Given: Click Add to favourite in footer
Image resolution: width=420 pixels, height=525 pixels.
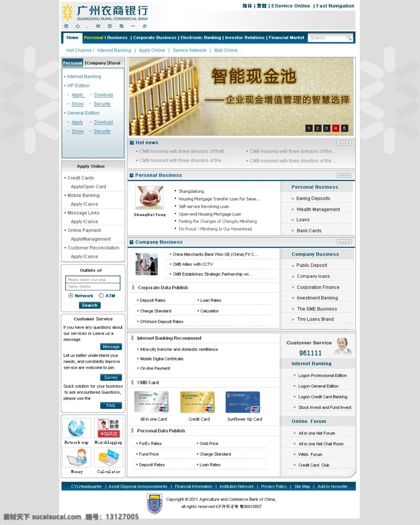Looking at the screenshot, I should click(x=332, y=486).
